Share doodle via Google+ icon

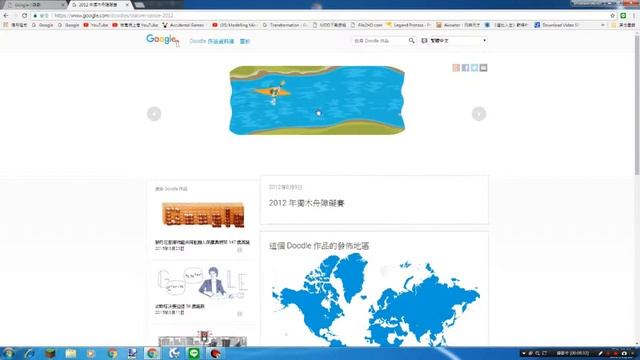[x=456, y=68]
